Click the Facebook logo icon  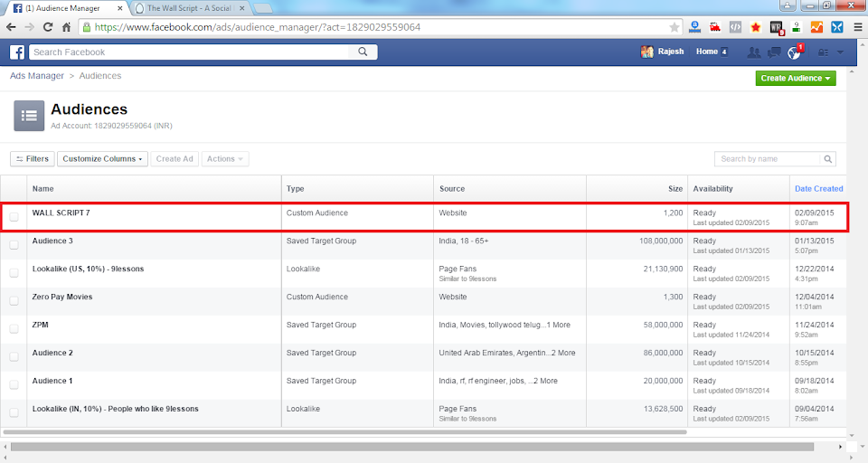point(17,52)
